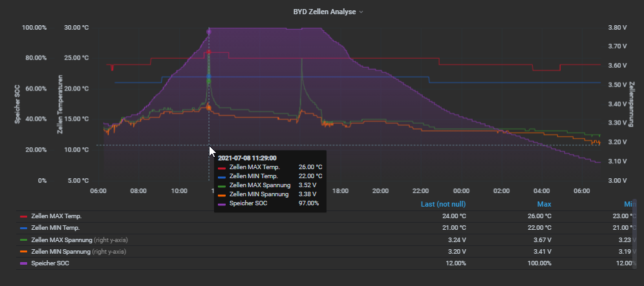Viewport: 644px width, 286px height.
Task: Sort legend by Max column header
Action: [544, 204]
